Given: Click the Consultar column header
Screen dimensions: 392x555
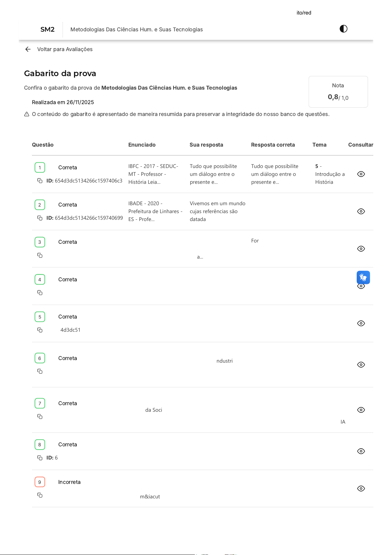Looking at the screenshot, I should pos(360,145).
